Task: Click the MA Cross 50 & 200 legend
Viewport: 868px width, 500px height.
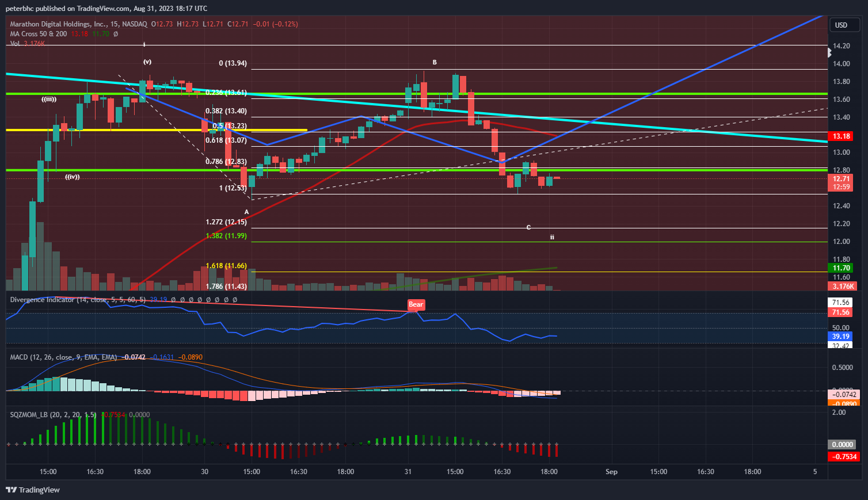Action: (39, 34)
